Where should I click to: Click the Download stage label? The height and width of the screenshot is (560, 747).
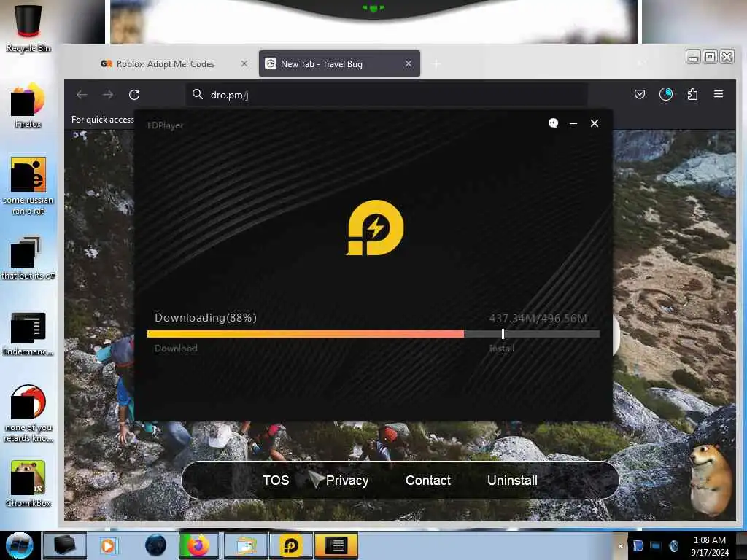pyautogui.click(x=176, y=348)
